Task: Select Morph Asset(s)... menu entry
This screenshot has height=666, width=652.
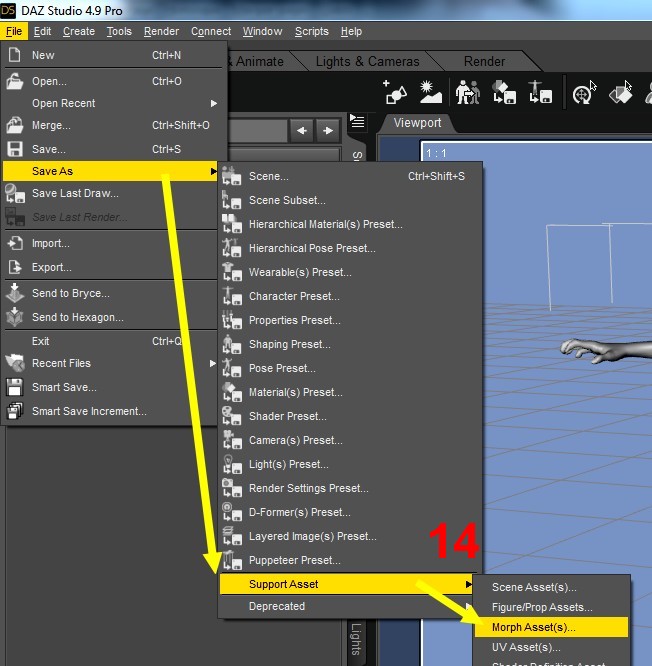Action: (x=551, y=627)
